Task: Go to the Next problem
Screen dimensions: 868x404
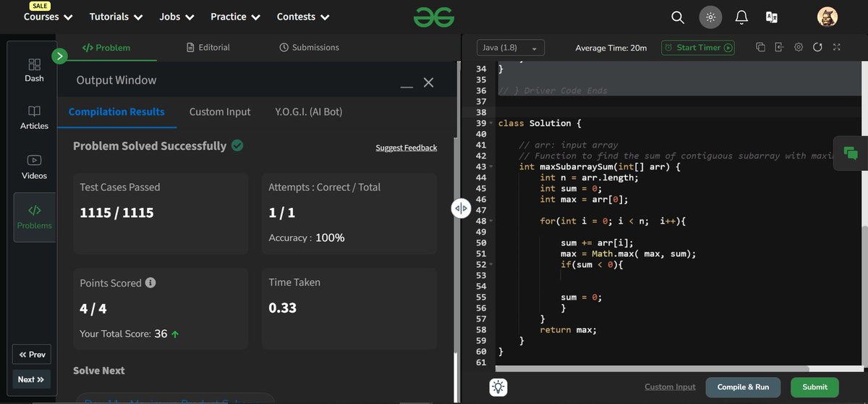Action: [32, 379]
